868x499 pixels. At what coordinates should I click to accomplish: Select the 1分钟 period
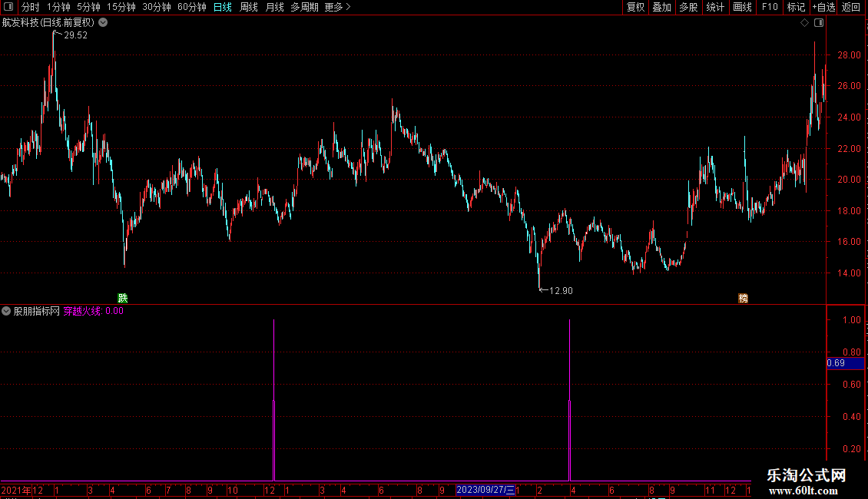tap(58, 7)
